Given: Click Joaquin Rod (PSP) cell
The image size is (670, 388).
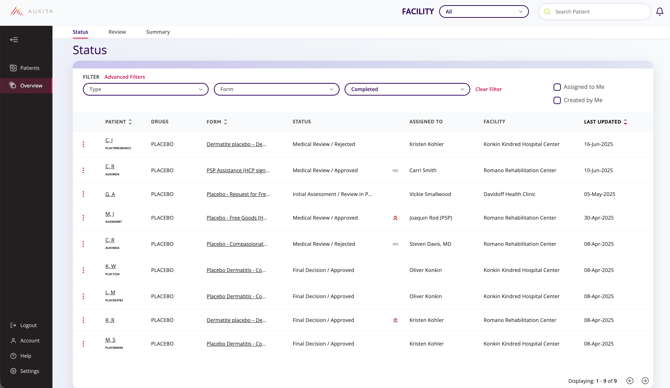Looking at the screenshot, I should (x=431, y=218).
